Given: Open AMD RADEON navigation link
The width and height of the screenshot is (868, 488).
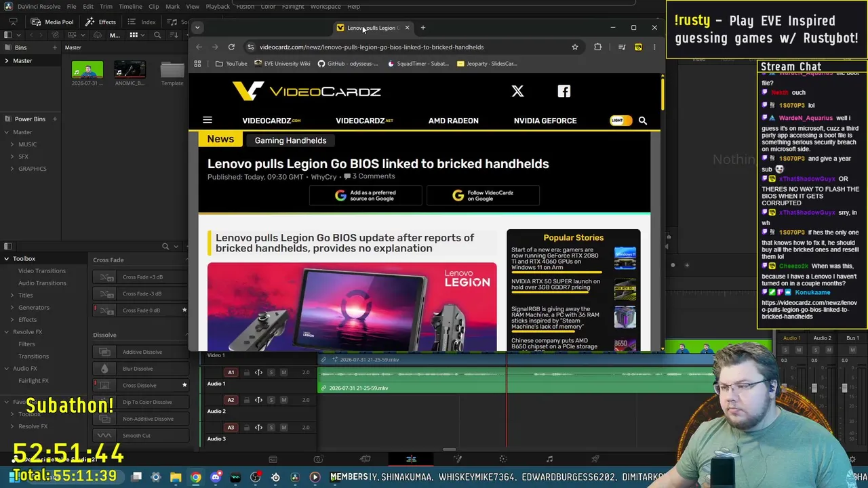Looking at the screenshot, I should point(453,121).
